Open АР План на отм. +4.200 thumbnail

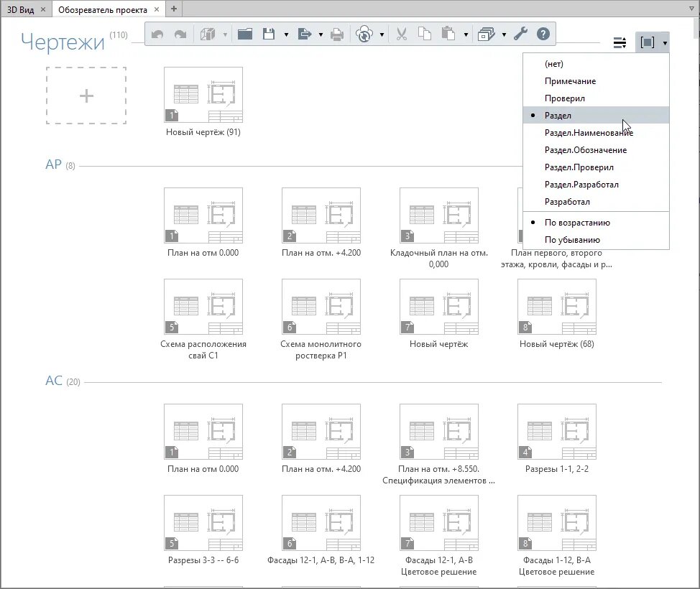click(x=321, y=215)
